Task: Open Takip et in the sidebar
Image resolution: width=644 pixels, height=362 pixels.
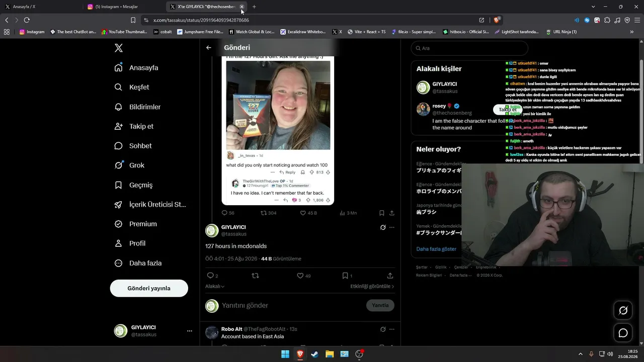Action: (134, 126)
